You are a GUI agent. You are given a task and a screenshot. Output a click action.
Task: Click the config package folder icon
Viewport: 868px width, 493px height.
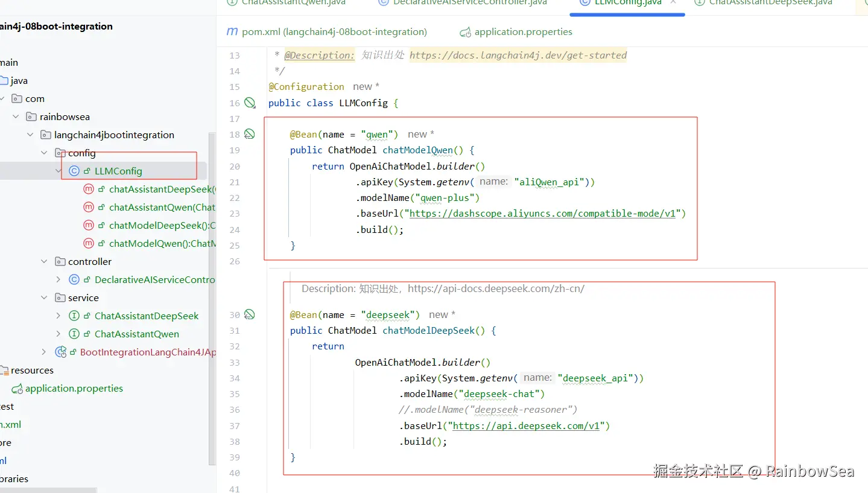click(60, 153)
